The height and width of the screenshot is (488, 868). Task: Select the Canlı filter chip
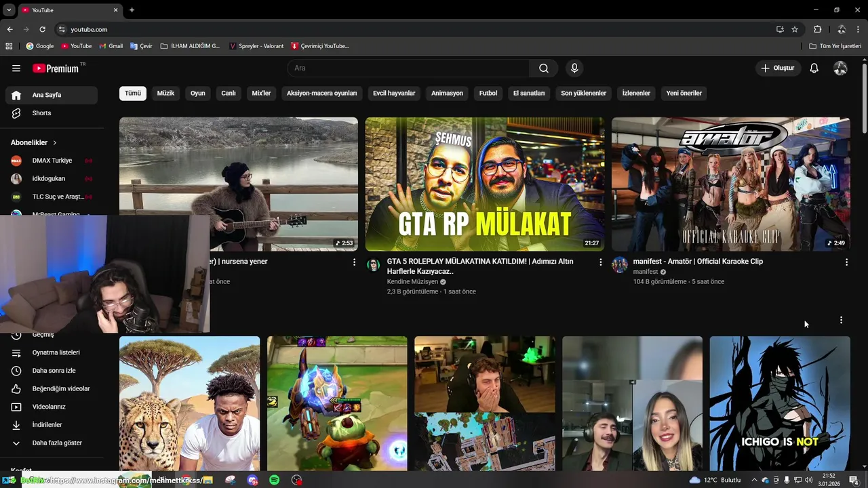(x=229, y=93)
